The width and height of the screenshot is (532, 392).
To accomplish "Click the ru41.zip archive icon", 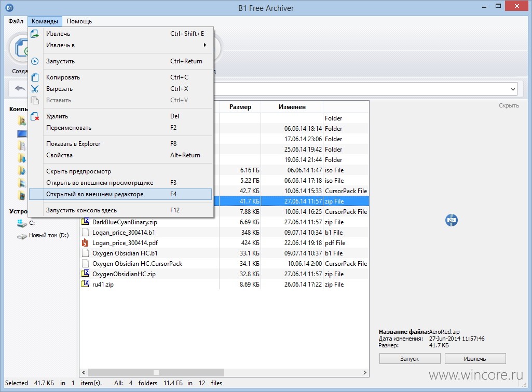I will (x=85, y=284).
